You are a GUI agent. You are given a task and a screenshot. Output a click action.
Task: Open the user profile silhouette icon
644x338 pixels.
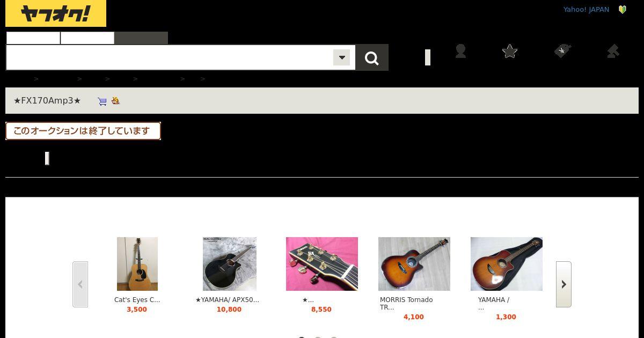(x=460, y=51)
